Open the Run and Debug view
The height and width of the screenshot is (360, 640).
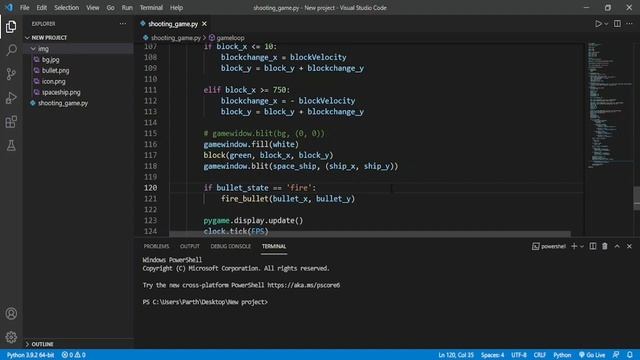[x=11, y=98]
